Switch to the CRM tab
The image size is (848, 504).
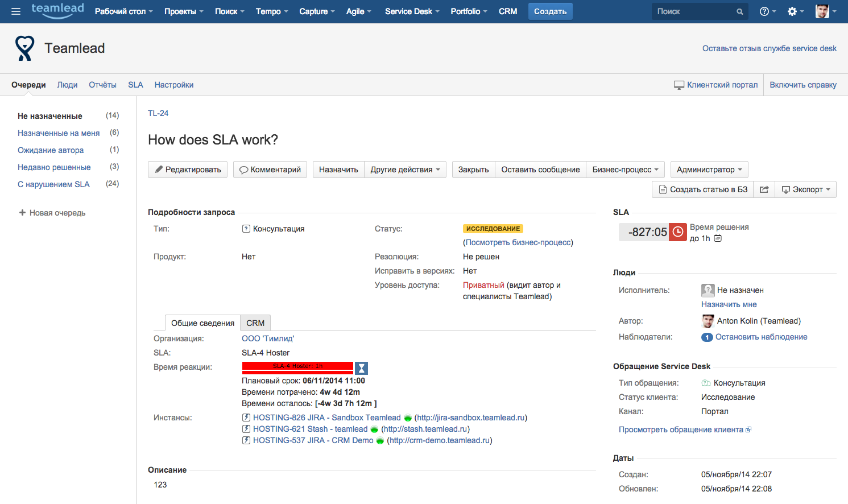click(255, 323)
